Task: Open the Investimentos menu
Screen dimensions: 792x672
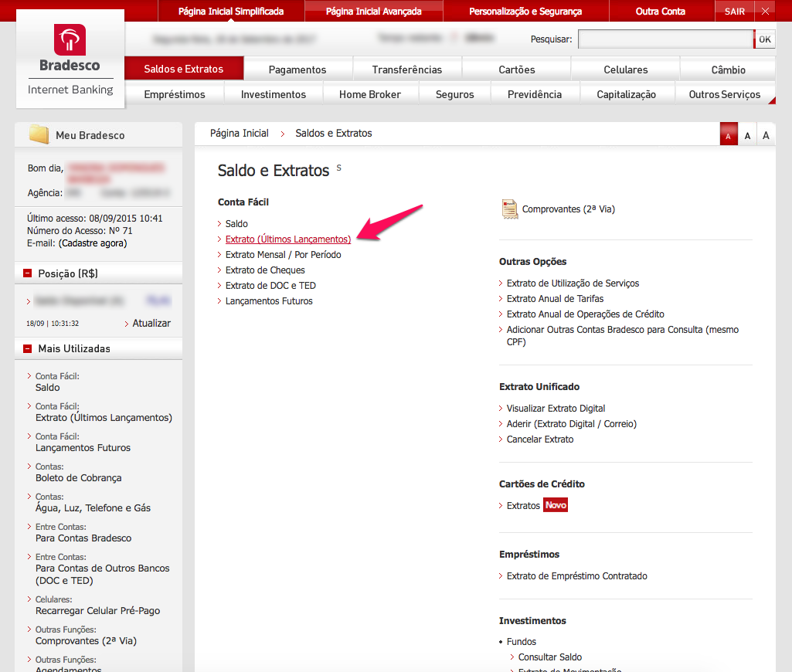Action: coord(274,94)
